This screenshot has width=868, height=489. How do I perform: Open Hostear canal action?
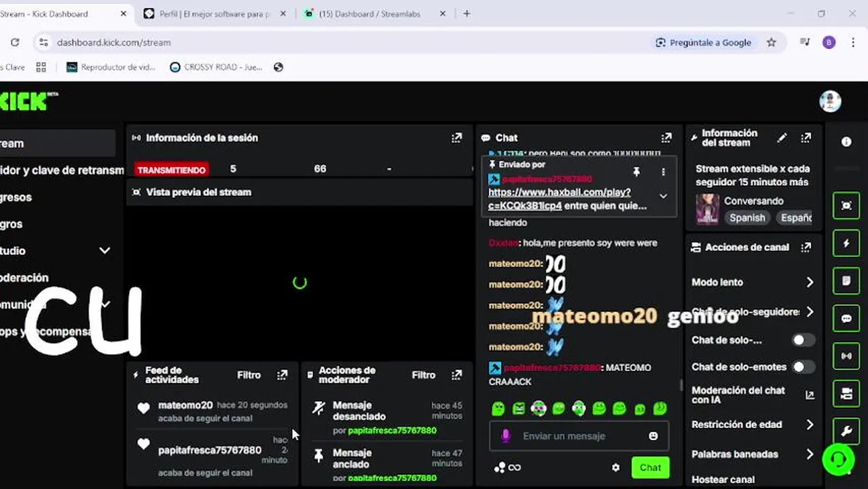pyautogui.click(x=723, y=479)
